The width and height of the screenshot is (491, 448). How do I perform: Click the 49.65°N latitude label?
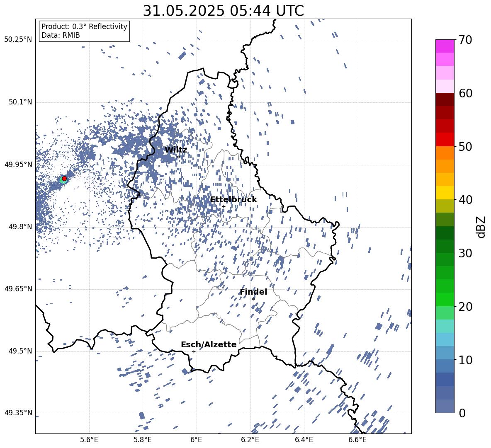pos(18,289)
